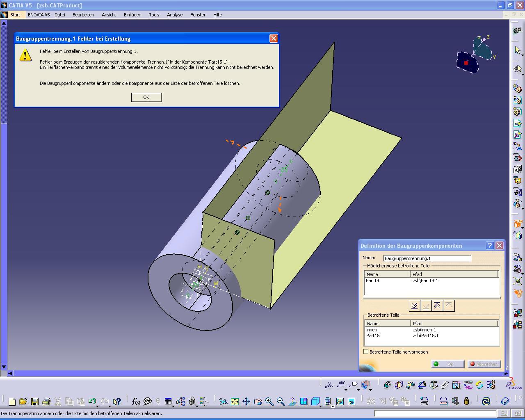Open the dropdown arrow under the Select tool
The image size is (525, 420).
pos(522,55)
